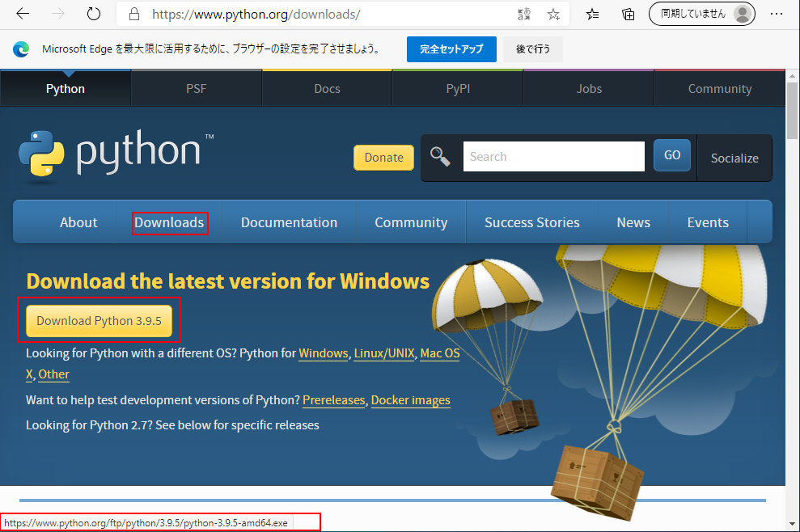
Task: Reload the page with refresh icon
Action: pos(94,15)
